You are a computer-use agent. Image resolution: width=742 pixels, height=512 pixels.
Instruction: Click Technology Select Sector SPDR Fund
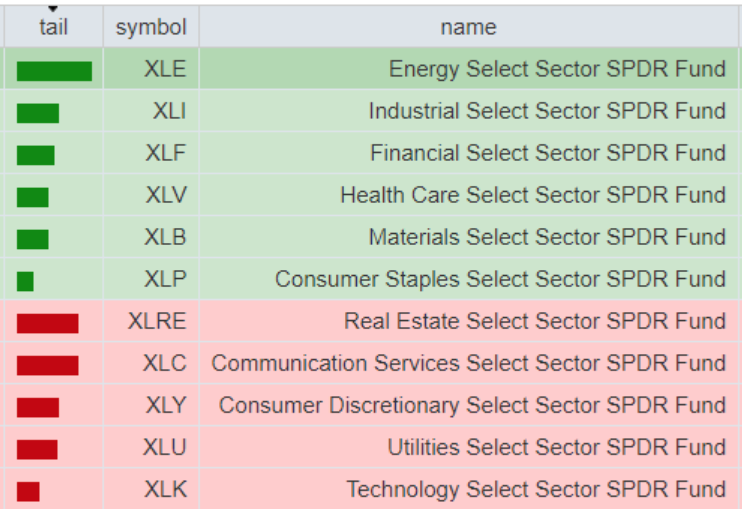(x=536, y=489)
